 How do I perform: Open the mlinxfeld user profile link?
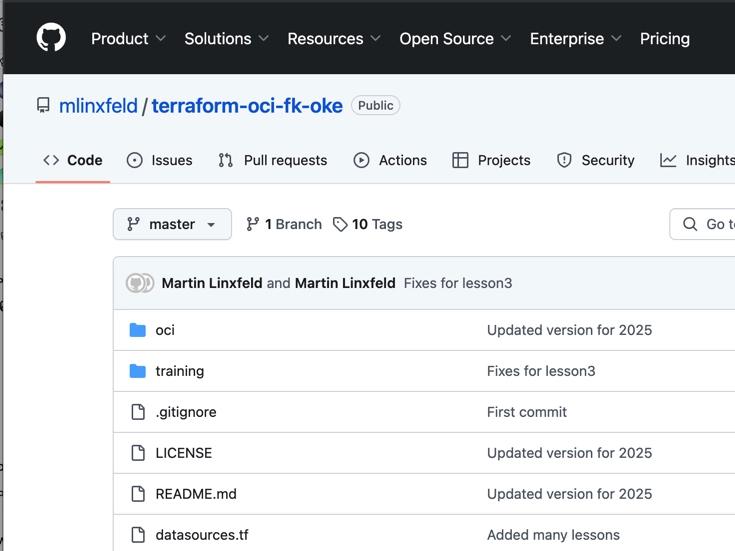pos(98,106)
